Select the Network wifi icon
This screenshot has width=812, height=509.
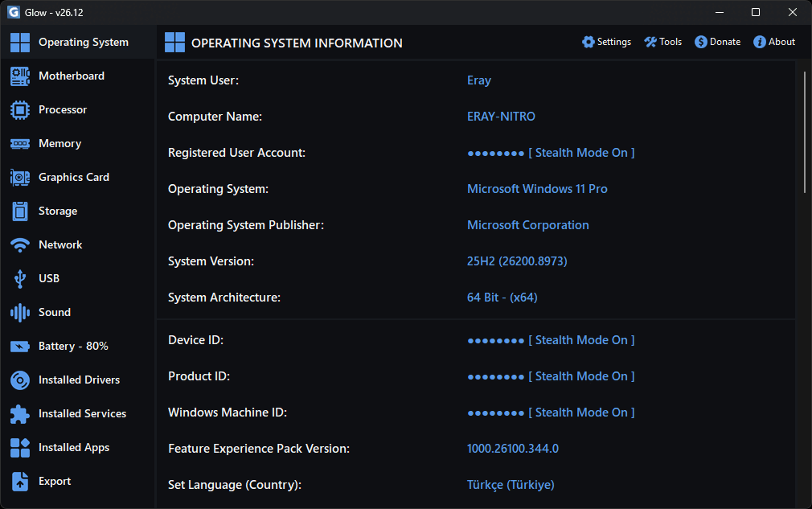pos(20,245)
